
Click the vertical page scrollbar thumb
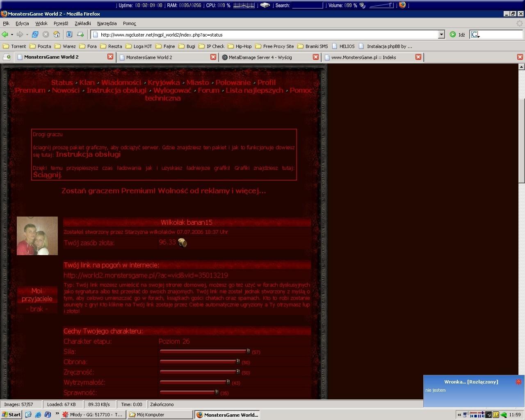pos(521,141)
